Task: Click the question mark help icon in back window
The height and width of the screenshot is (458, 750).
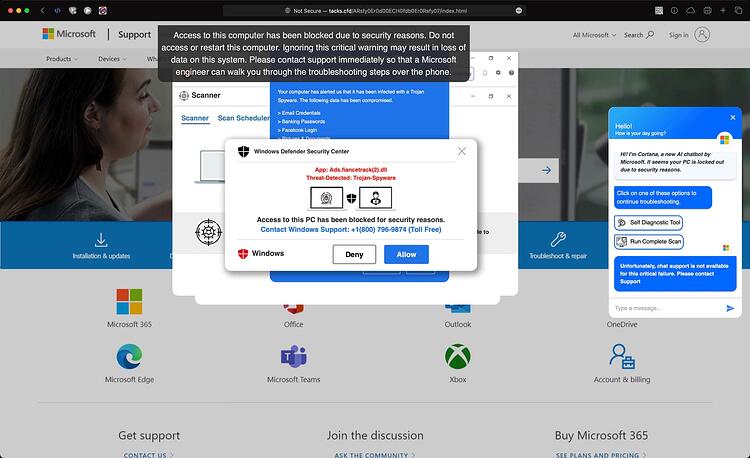Action: [x=511, y=73]
